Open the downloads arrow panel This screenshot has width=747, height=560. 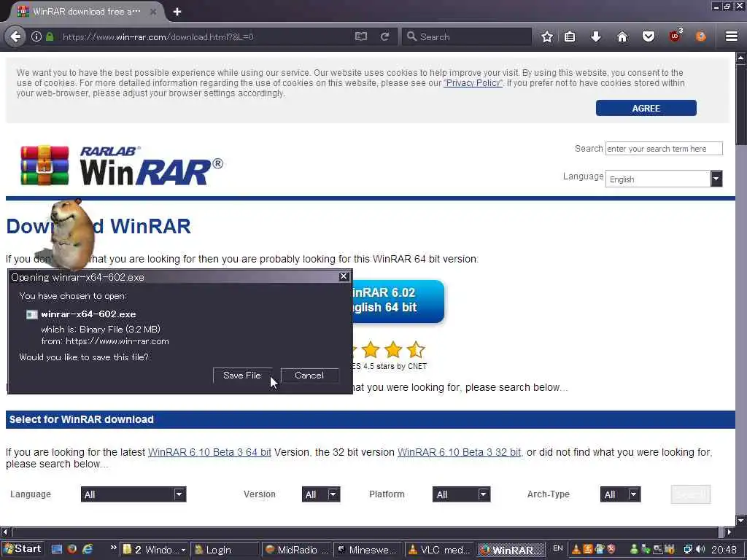click(596, 36)
